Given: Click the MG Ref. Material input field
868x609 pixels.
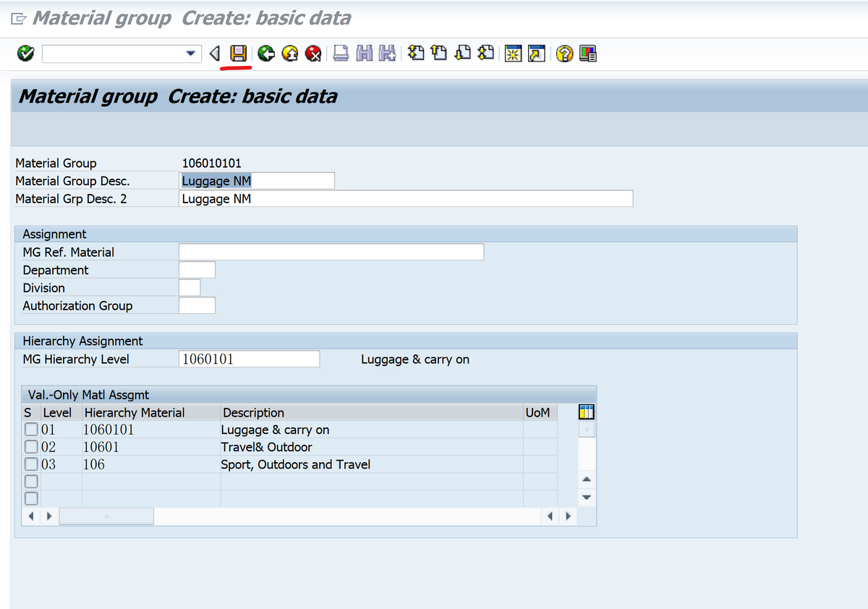Looking at the screenshot, I should [331, 252].
